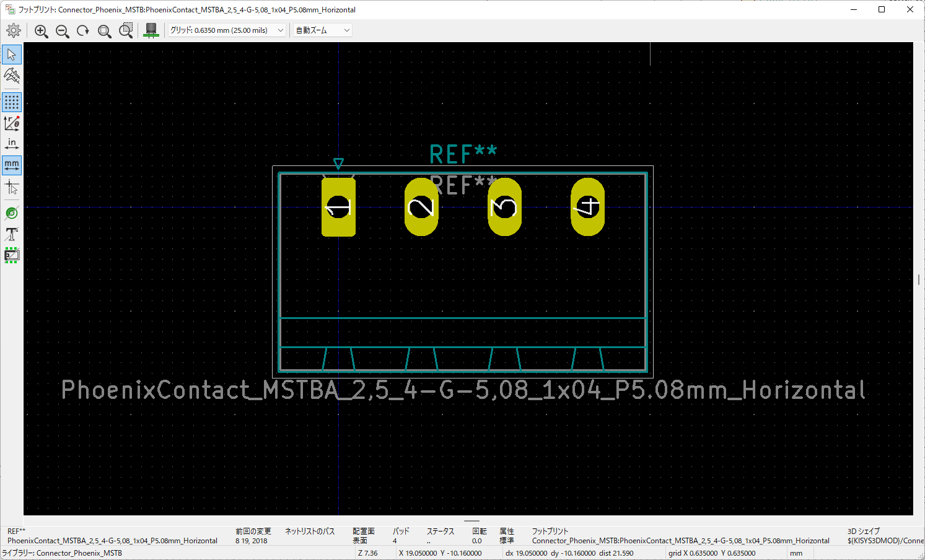Open the grid size dropdown
This screenshot has width=925, height=560.
[227, 30]
